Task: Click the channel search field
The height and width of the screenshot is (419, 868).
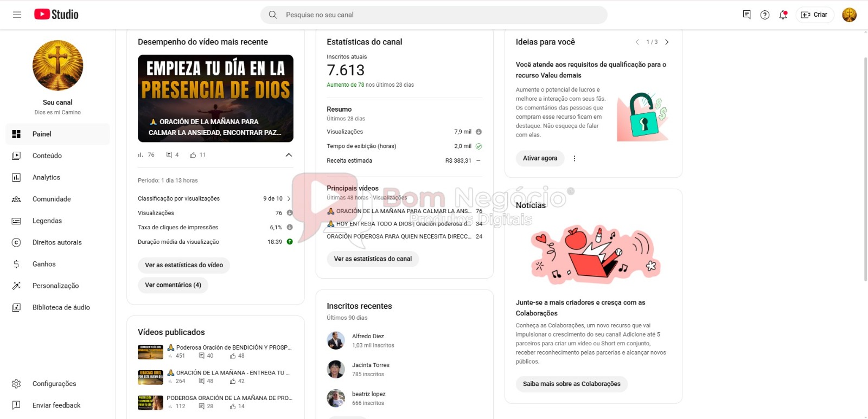Action: pos(434,15)
